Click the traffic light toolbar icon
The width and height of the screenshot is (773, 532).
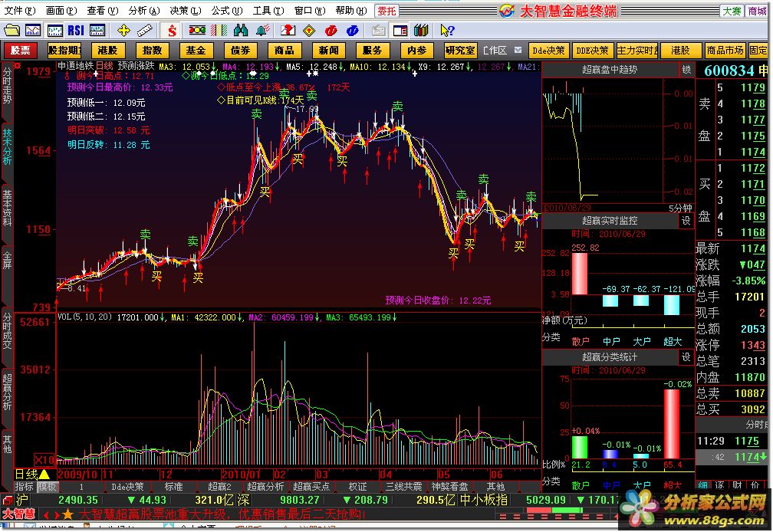pyautogui.click(x=197, y=31)
